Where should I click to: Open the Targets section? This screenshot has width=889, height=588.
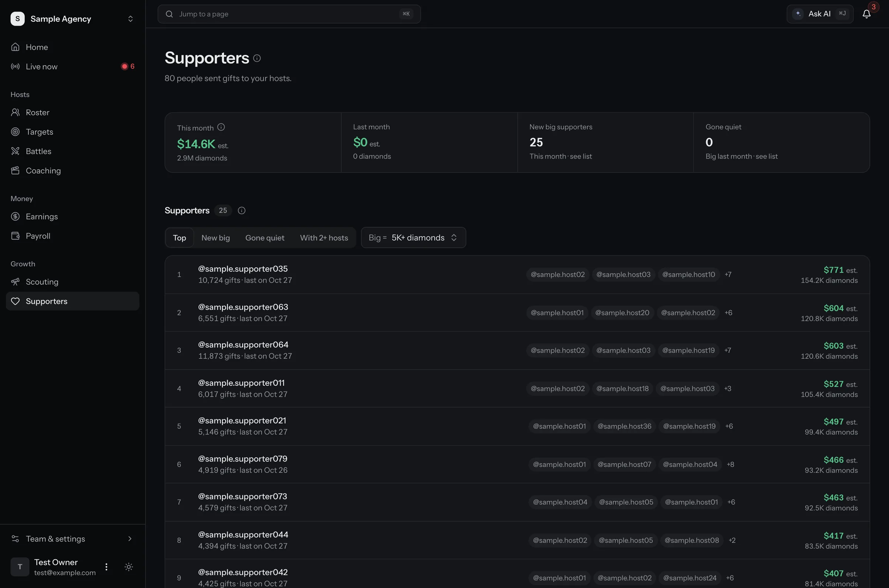coord(72,132)
